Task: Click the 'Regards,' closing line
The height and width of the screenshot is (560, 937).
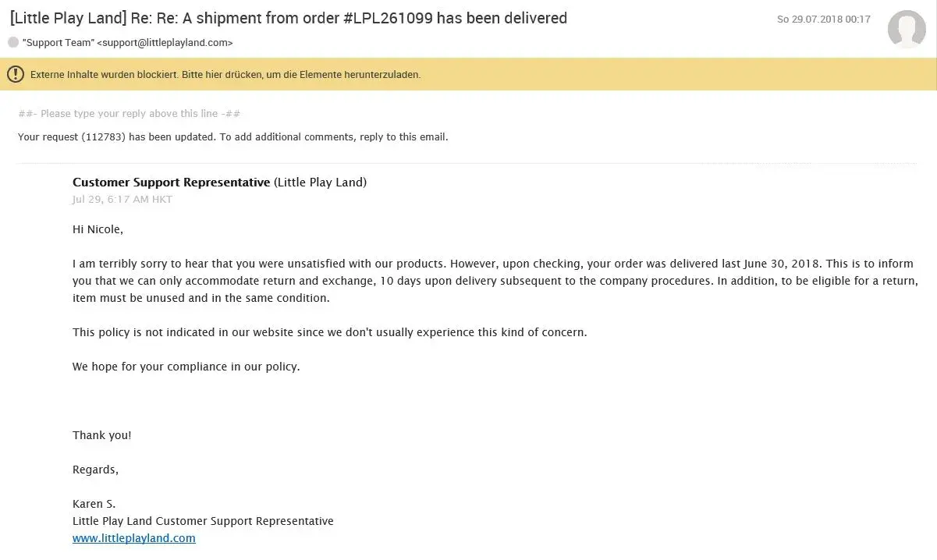Action: tap(95, 470)
